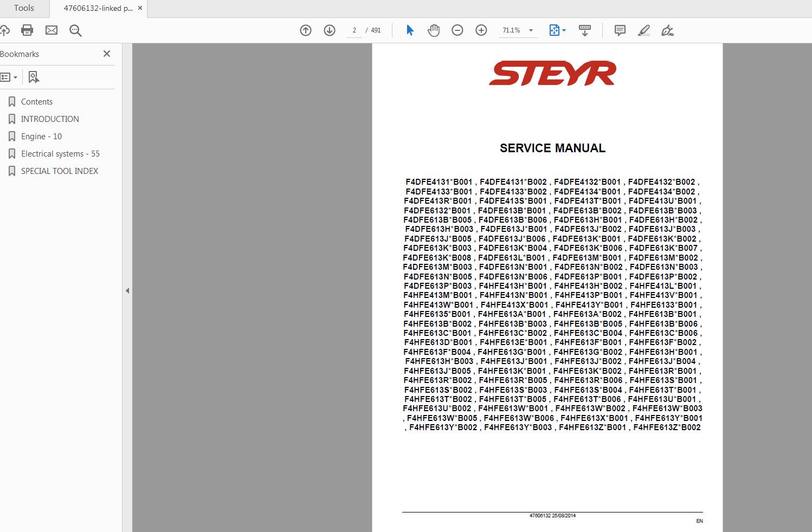The width and height of the screenshot is (812, 532).
Task: Click the bookmark icon beside INTRODUCTION
Action: [12, 119]
